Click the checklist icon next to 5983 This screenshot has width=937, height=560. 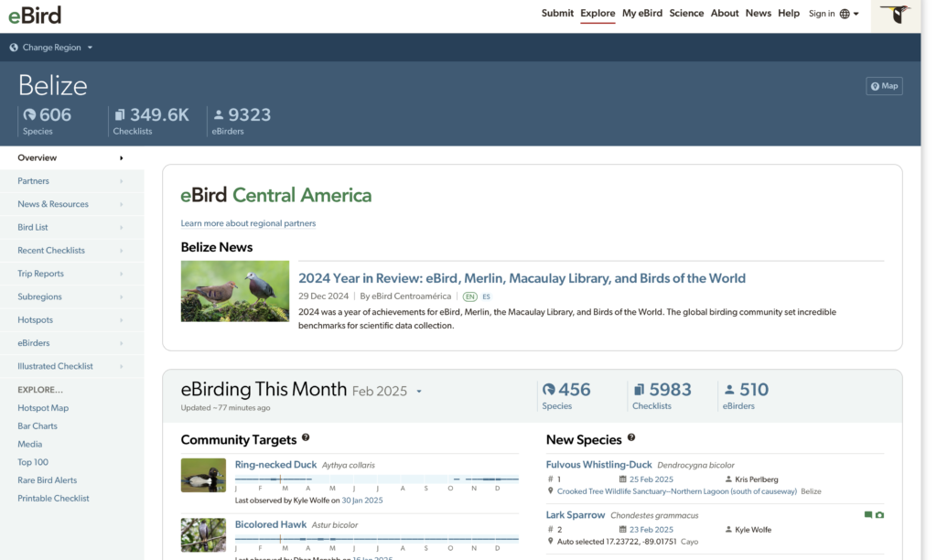(639, 390)
